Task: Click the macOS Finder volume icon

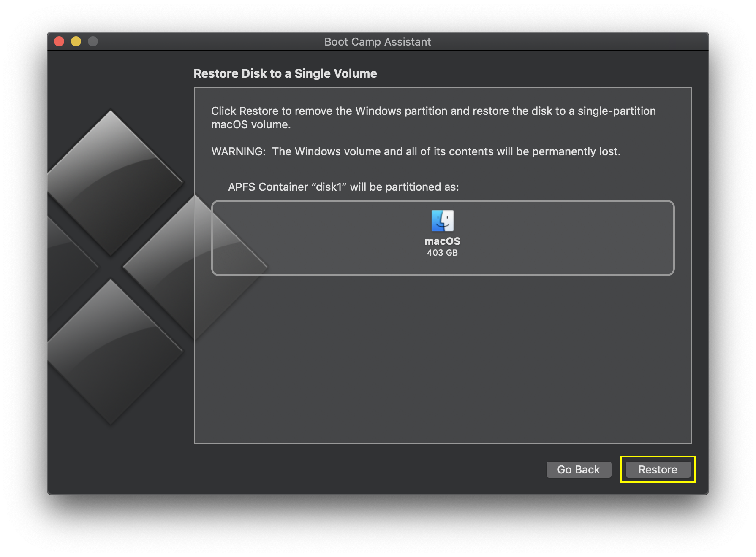Action: point(442,220)
